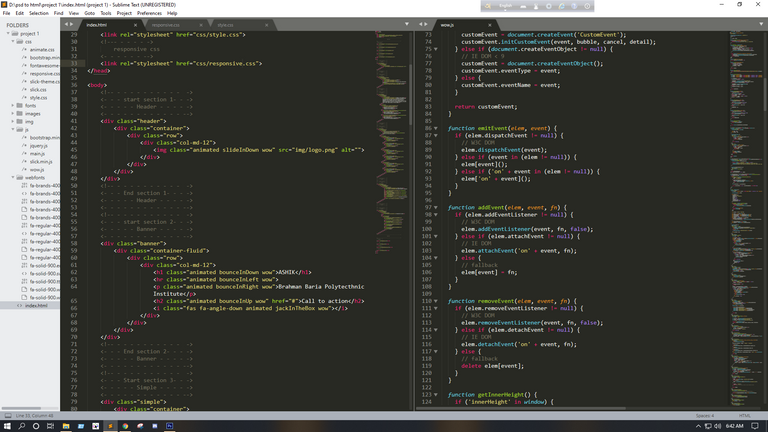This screenshot has height=432, width=768.
Task: Expand the images folder
Action: click(x=13, y=113)
